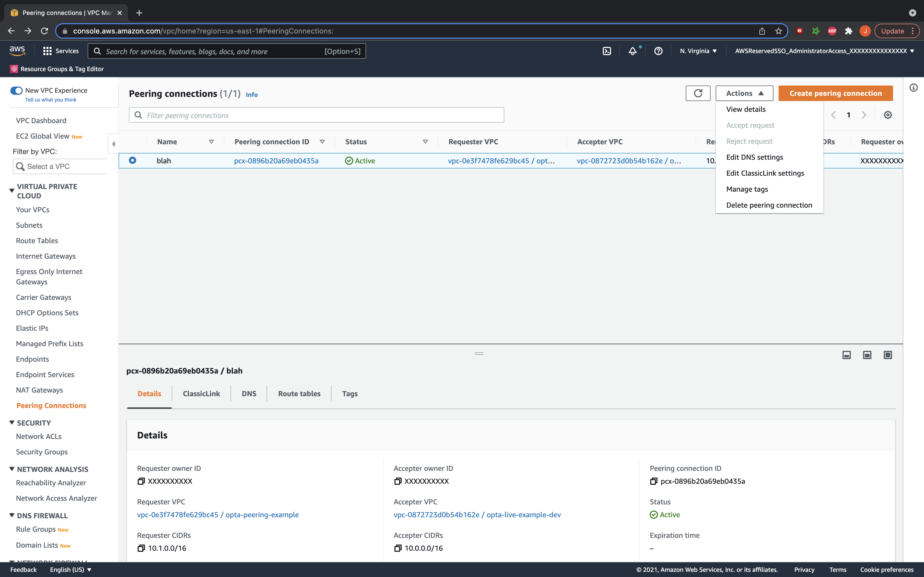Image resolution: width=924 pixels, height=577 pixels.
Task: Open the Status column filter dropdown
Action: pyautogui.click(x=425, y=142)
